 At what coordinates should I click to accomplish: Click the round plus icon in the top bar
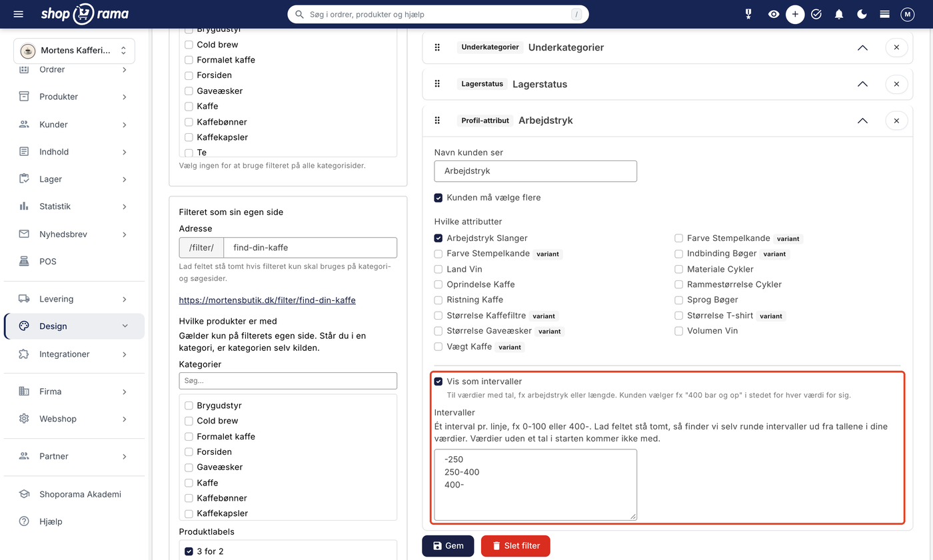point(795,14)
